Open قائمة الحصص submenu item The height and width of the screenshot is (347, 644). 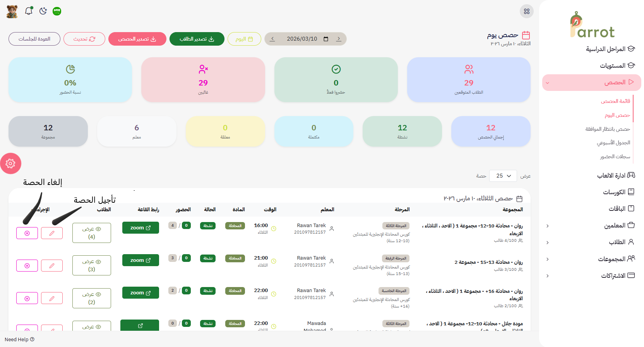click(615, 101)
